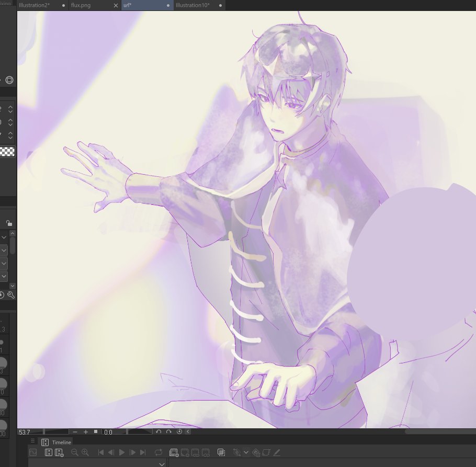Open the fourth dropdown in left settings list
The width and height of the screenshot is (476, 467).
click(4, 277)
